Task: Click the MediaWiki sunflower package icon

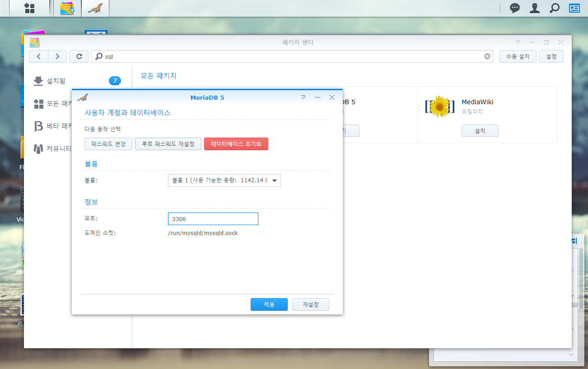Action: (439, 106)
